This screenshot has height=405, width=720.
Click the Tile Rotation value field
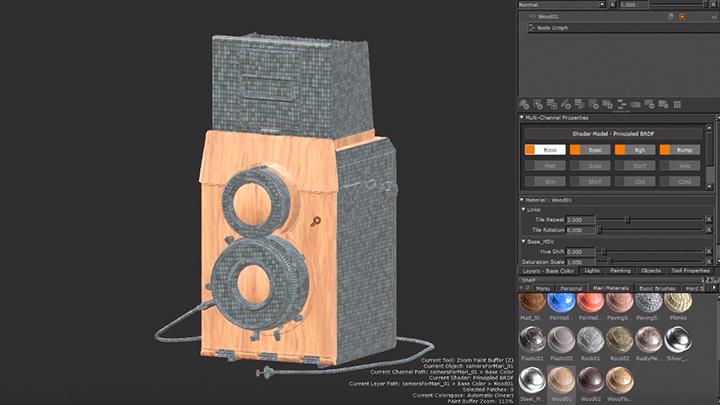pos(581,230)
